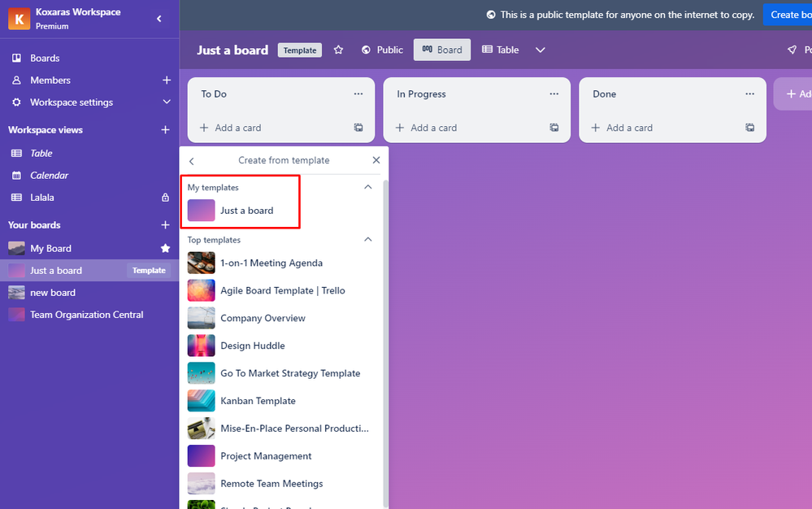
Task: Open the Table workspace view
Action: click(41, 154)
